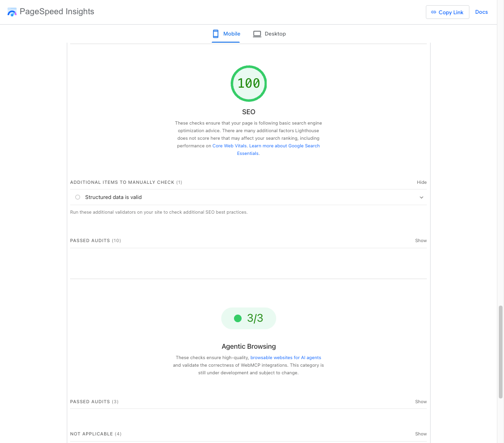
Task: Click the page vertical scrollbar thumb
Action: click(500, 352)
